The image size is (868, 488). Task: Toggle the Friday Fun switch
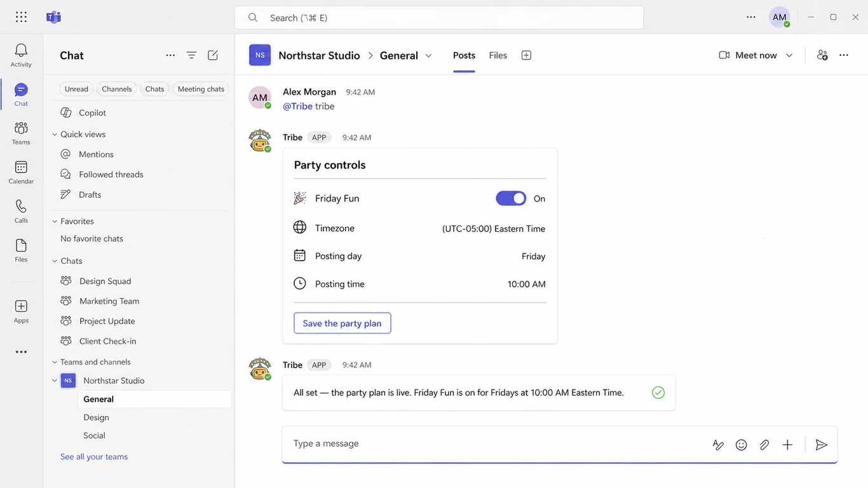511,198
